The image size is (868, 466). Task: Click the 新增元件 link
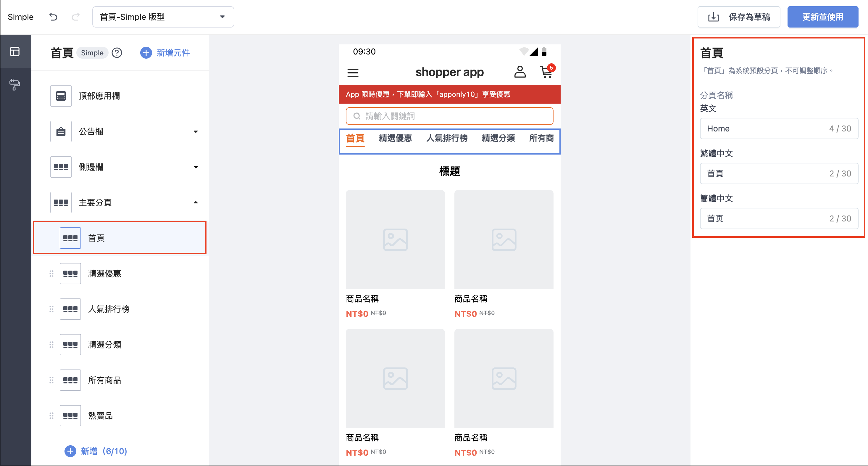coord(173,53)
